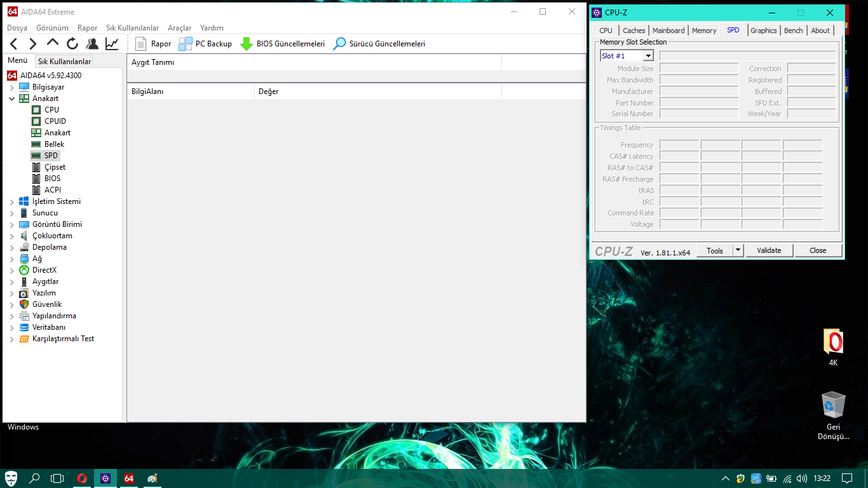Switch to About tab in CPU-Z

[x=820, y=30]
